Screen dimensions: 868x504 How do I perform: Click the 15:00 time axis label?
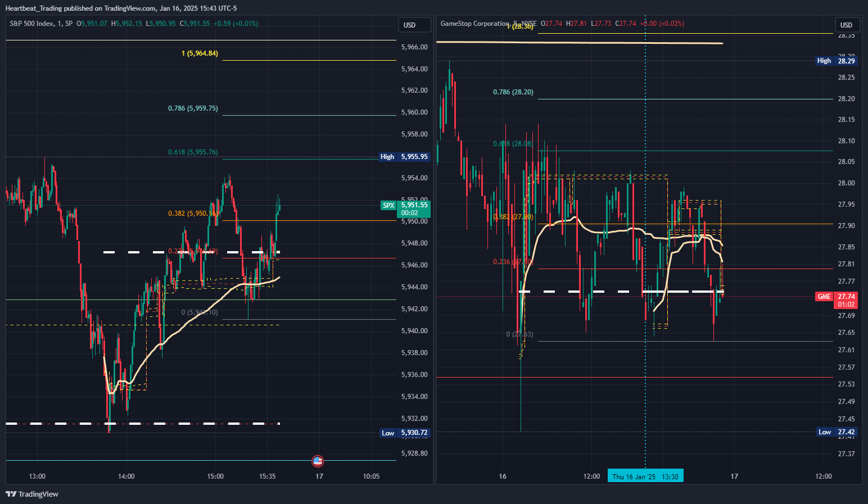click(215, 476)
